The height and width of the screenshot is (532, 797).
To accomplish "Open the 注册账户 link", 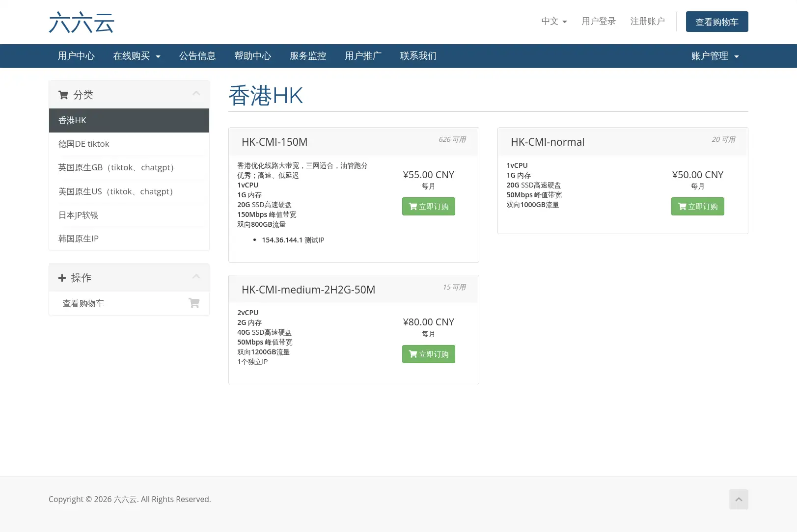I will [x=648, y=21].
